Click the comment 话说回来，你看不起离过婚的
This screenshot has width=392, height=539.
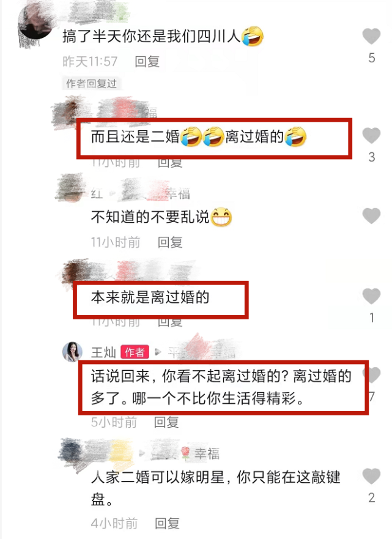pyautogui.click(x=221, y=387)
